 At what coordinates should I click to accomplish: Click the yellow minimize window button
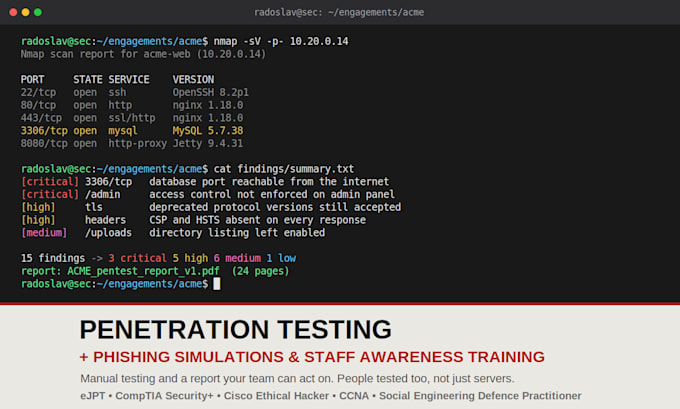coord(26,12)
